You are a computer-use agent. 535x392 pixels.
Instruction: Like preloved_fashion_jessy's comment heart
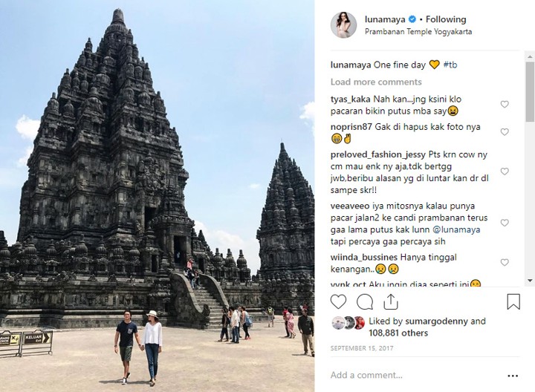(505, 171)
